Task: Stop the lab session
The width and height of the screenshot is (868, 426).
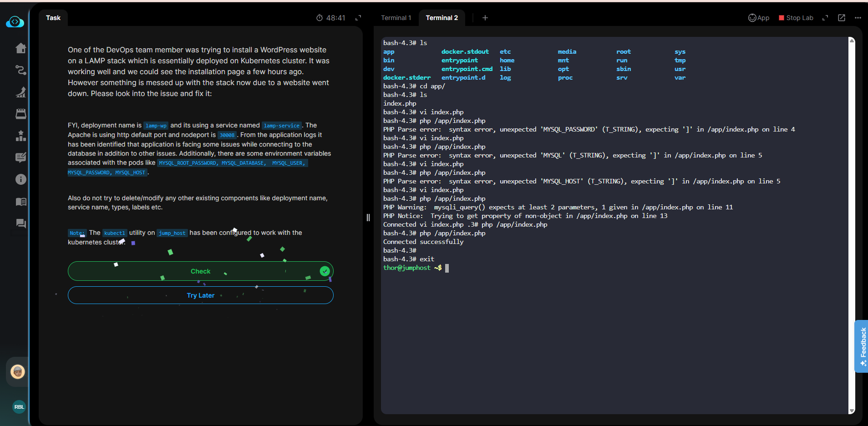Action: [796, 18]
